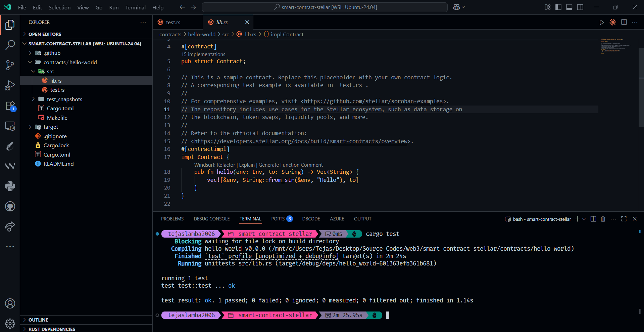Toggle Secondary Side Bar visibility

click(580, 7)
